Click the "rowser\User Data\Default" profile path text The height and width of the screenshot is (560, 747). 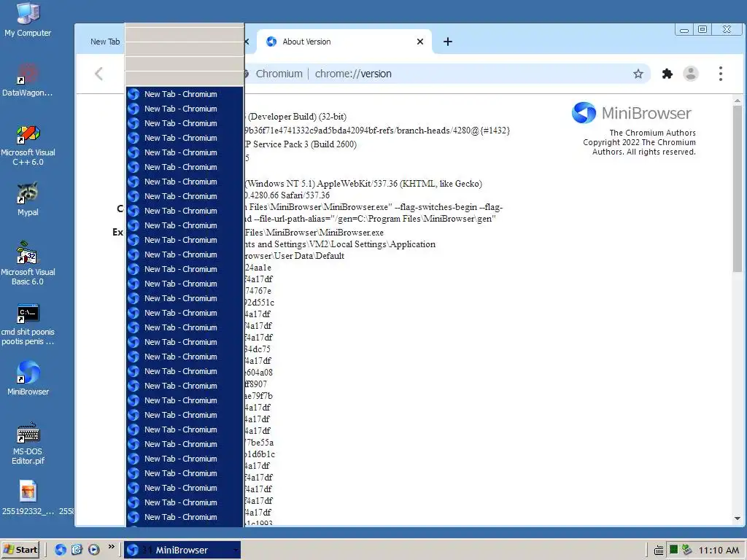[295, 256]
